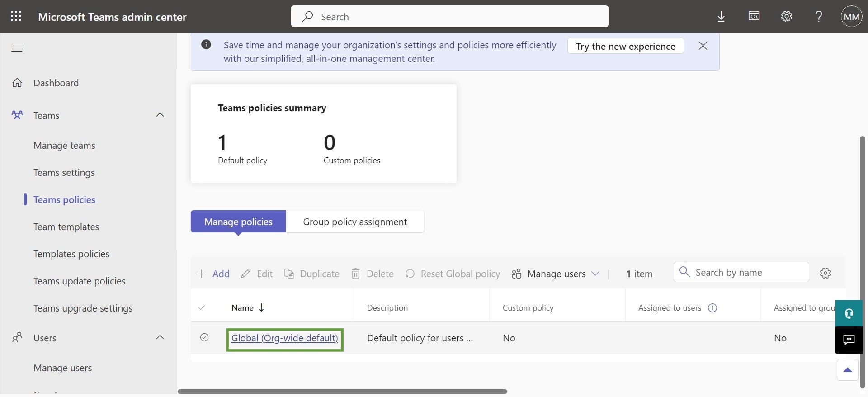Switch to the Manage policies tab
The image size is (868, 397).
coord(238,222)
